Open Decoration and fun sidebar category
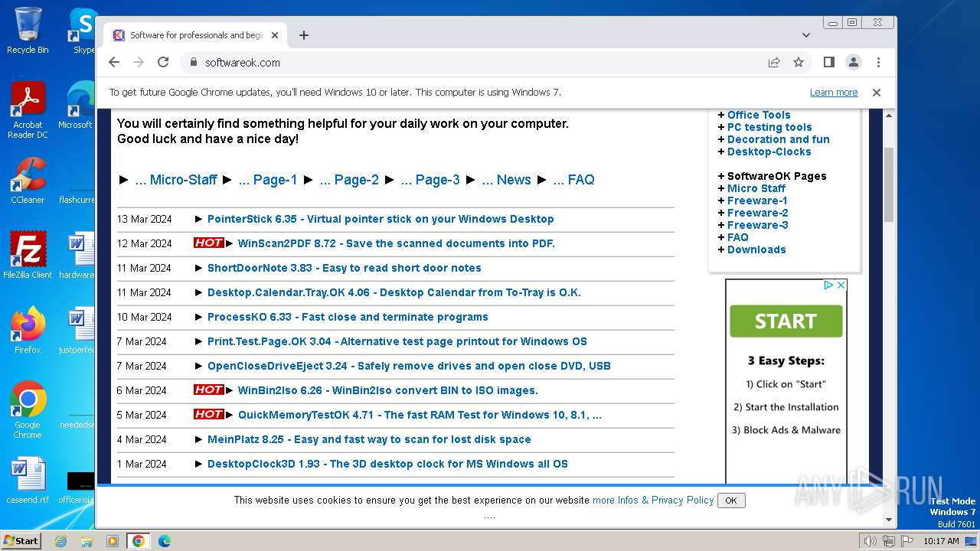The width and height of the screenshot is (980, 551). pos(779,139)
